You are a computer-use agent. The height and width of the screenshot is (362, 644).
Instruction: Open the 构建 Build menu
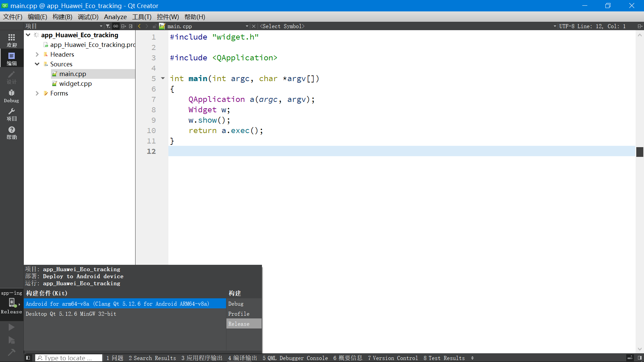(62, 17)
